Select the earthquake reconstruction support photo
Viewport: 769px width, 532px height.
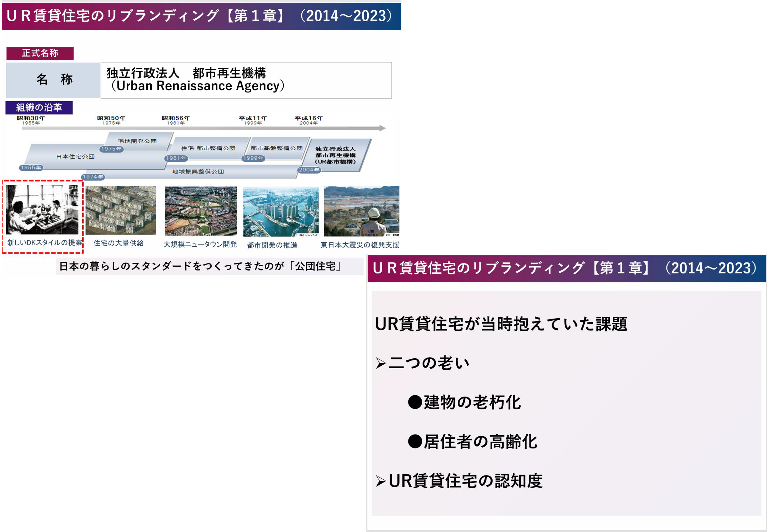coord(361,211)
